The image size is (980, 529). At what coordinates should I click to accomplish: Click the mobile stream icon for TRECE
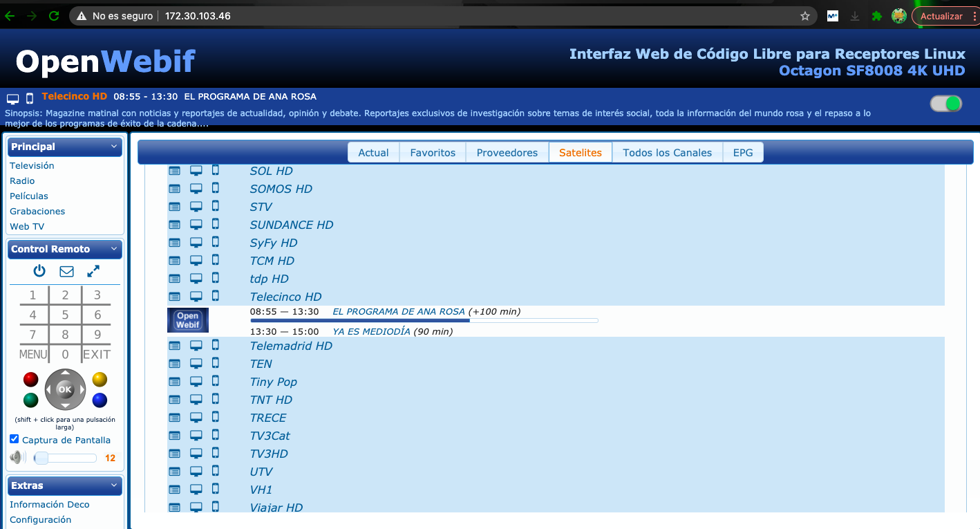click(x=215, y=417)
